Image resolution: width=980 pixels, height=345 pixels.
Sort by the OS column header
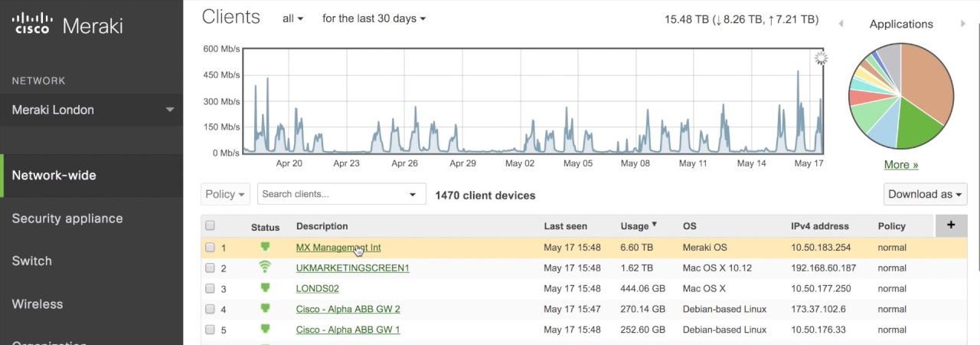click(690, 226)
